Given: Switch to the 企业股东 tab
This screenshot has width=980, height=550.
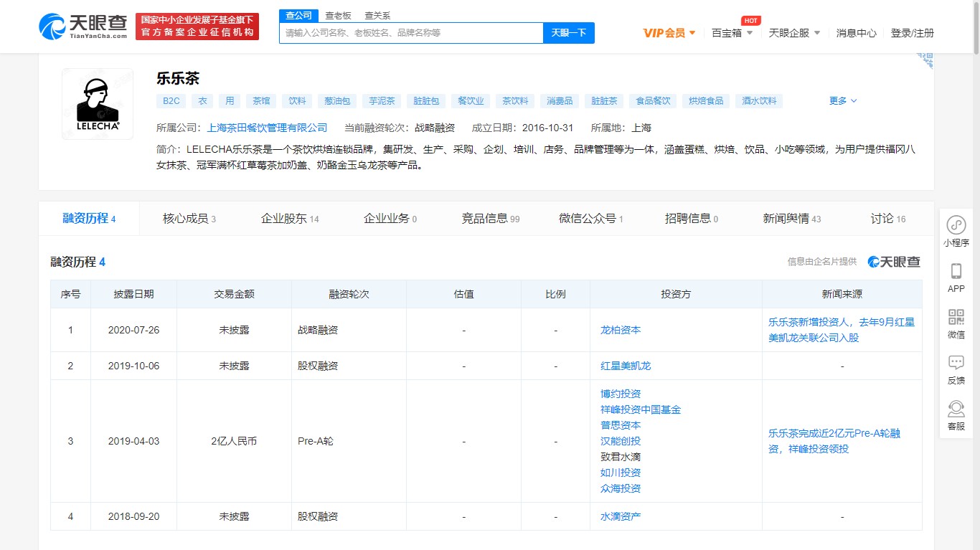Looking at the screenshot, I should (289, 219).
